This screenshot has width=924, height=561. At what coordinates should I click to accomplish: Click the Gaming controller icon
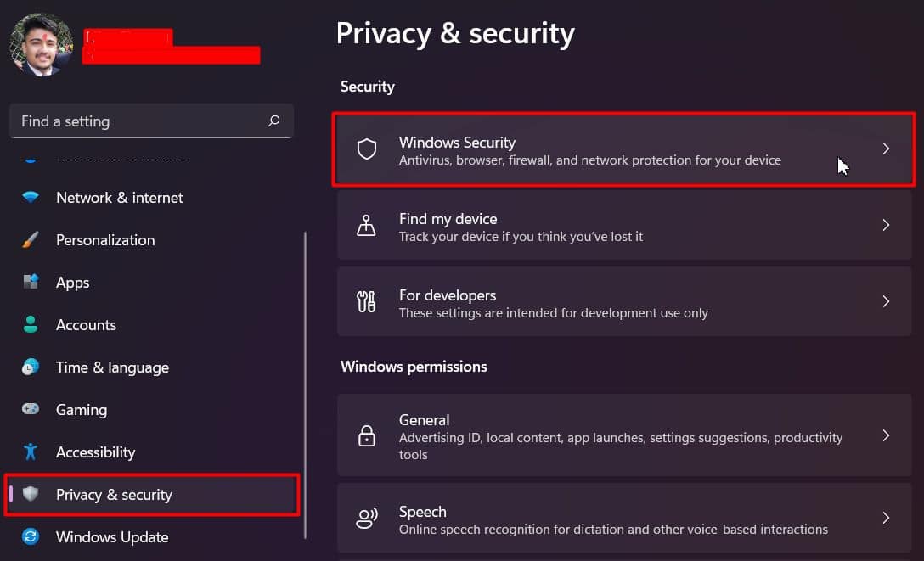[x=31, y=410]
